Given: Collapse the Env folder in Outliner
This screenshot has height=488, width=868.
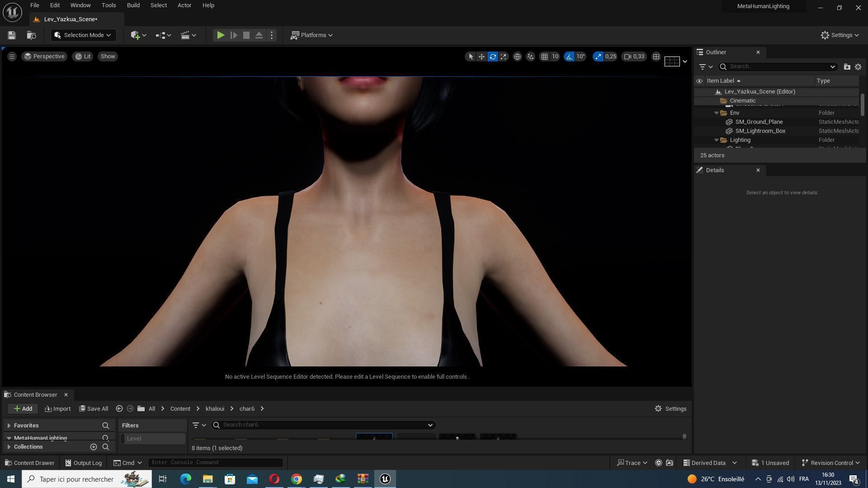Looking at the screenshot, I should pos(717,113).
